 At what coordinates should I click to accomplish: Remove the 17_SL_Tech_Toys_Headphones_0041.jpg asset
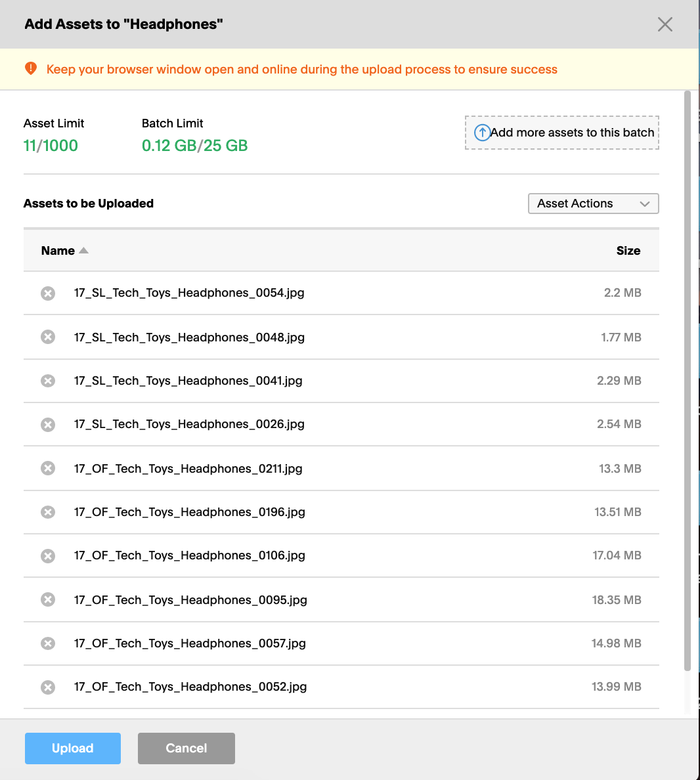[x=48, y=381]
